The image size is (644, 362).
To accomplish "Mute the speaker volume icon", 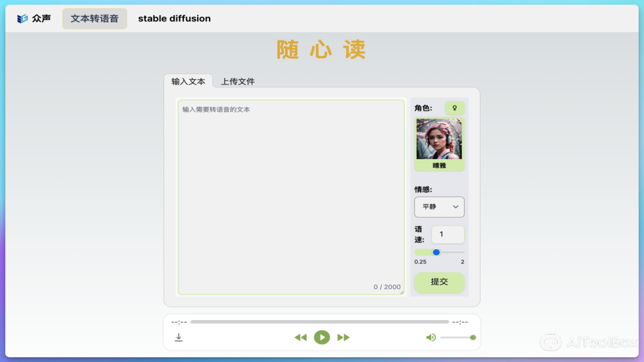I will point(431,338).
